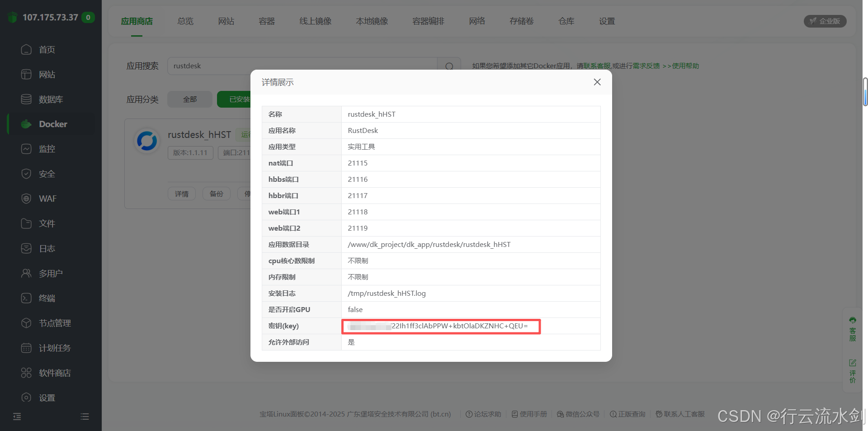Viewport: 868px width, 431px height.
Task: Select the 数据库 database icon
Action: [x=26, y=99]
